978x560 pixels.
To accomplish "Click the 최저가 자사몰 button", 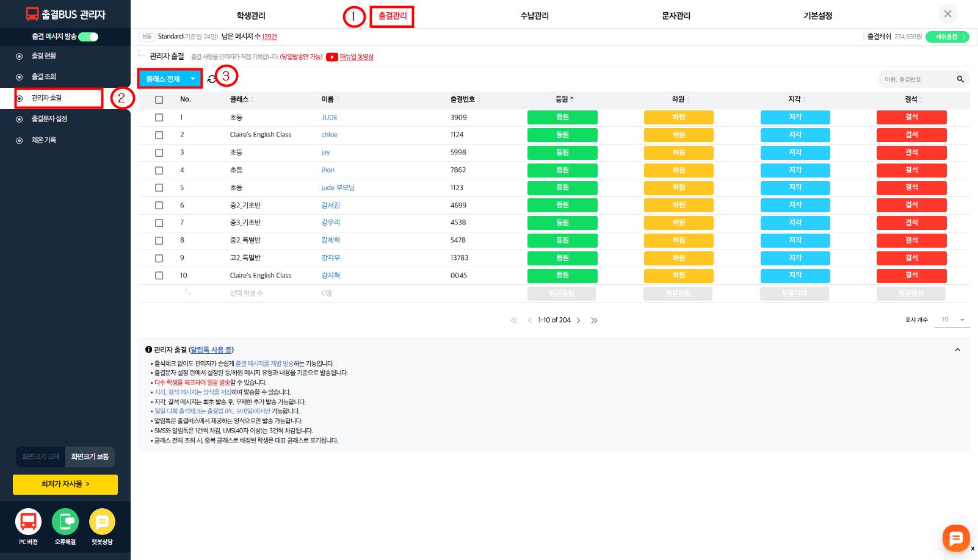I will point(65,484).
